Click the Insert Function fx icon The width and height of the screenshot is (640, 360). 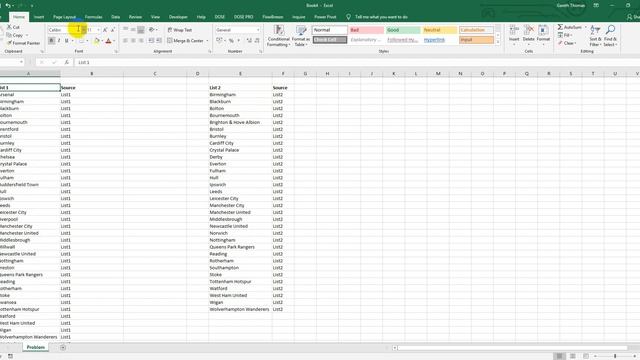[x=67, y=62]
